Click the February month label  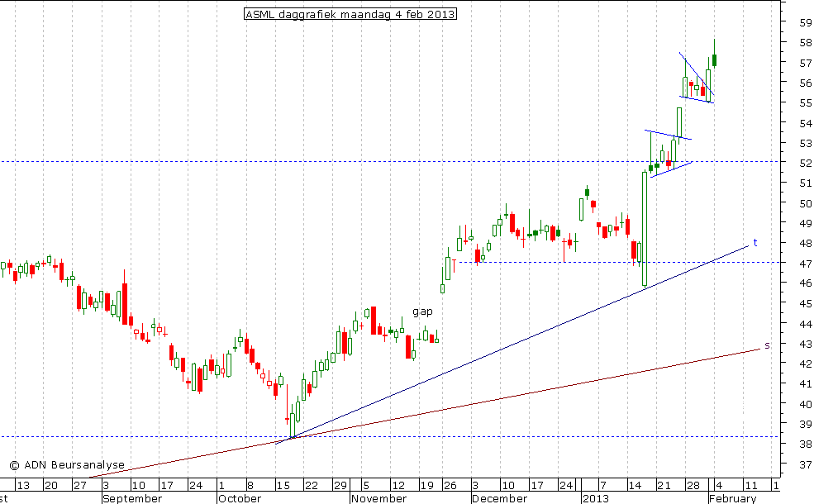733,499
